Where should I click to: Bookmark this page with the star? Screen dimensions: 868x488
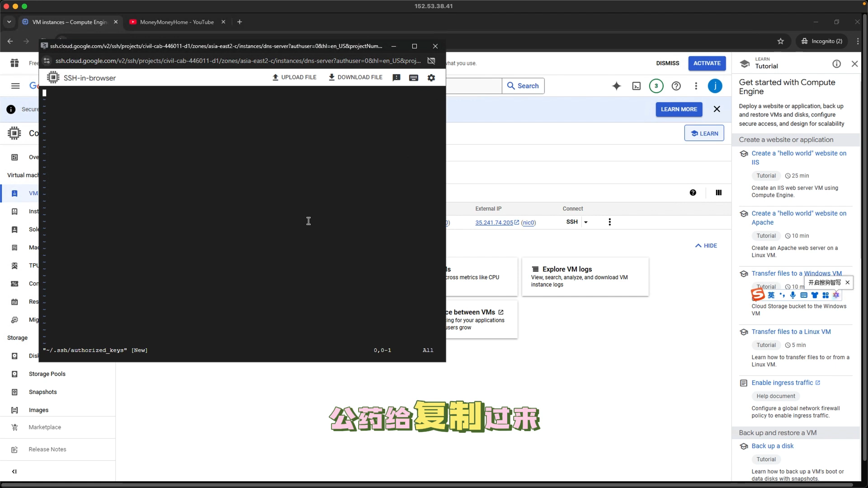click(x=781, y=41)
